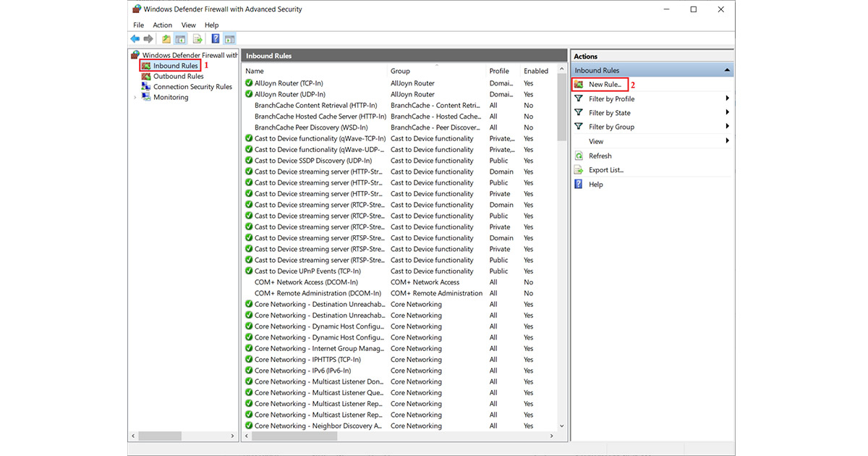The width and height of the screenshot is (868, 456).
Task: Select Outbound Rules in the tree
Action: click(178, 76)
